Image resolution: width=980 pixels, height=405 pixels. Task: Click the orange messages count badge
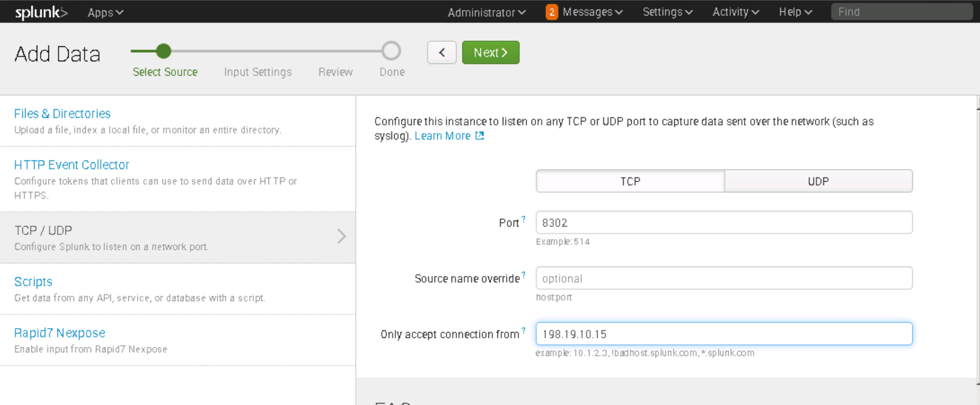551,12
